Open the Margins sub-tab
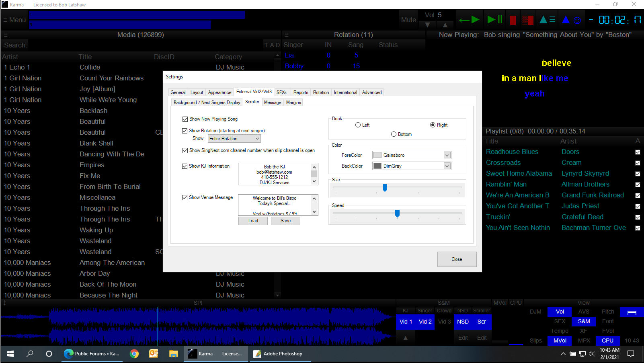 (293, 103)
